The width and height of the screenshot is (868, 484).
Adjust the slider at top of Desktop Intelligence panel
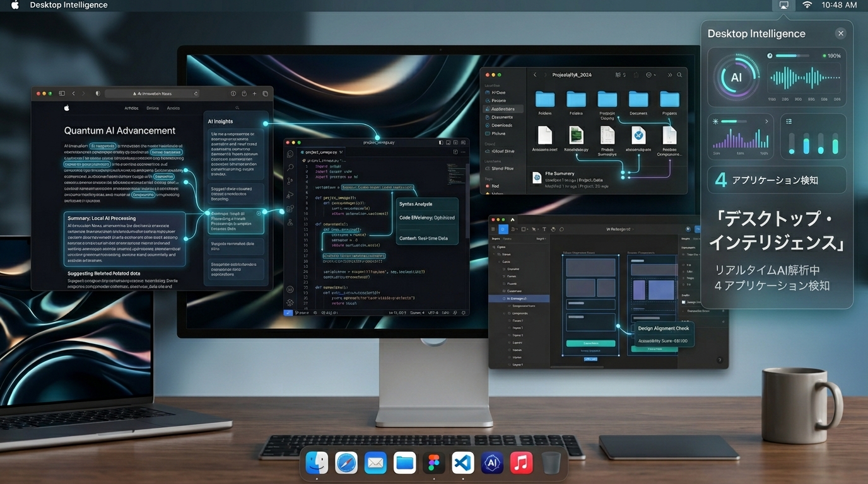[792, 56]
